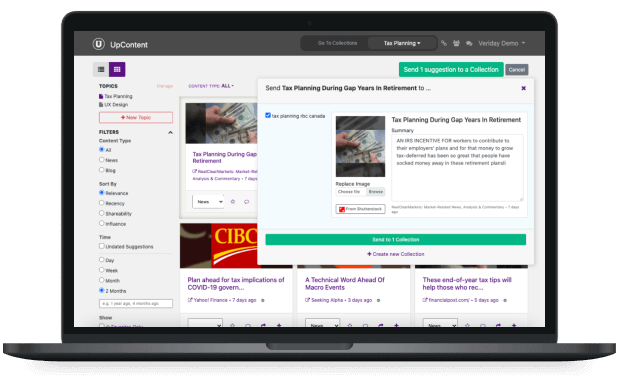Switch to list view icon

101,70
